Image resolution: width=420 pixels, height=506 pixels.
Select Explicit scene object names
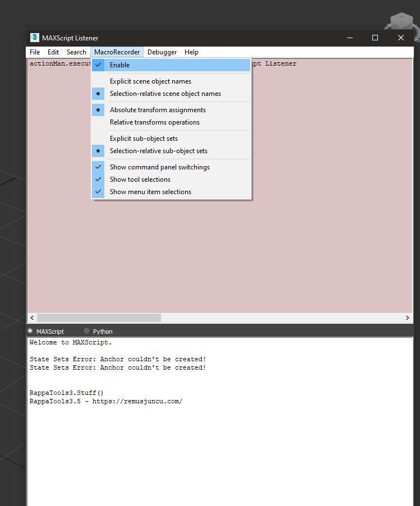(171, 81)
